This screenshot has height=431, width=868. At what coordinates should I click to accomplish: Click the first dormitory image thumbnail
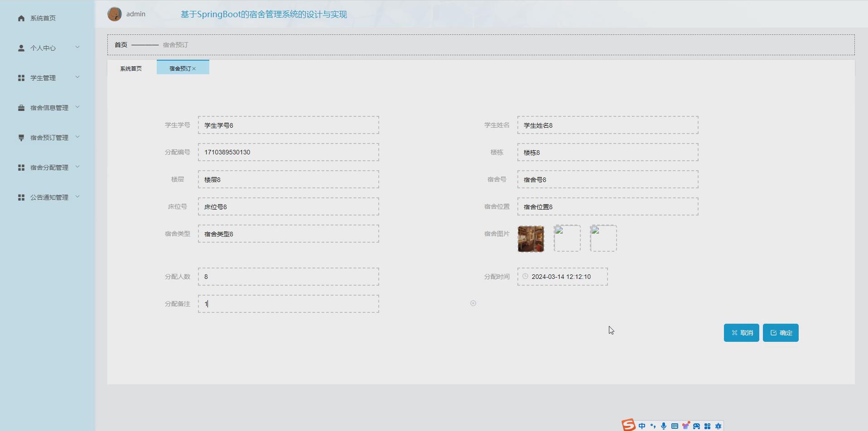(x=530, y=239)
